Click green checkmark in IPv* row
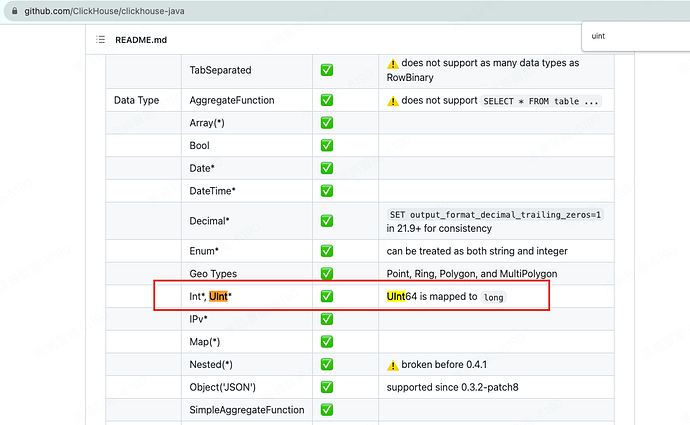This screenshot has width=690, height=425. 327,319
